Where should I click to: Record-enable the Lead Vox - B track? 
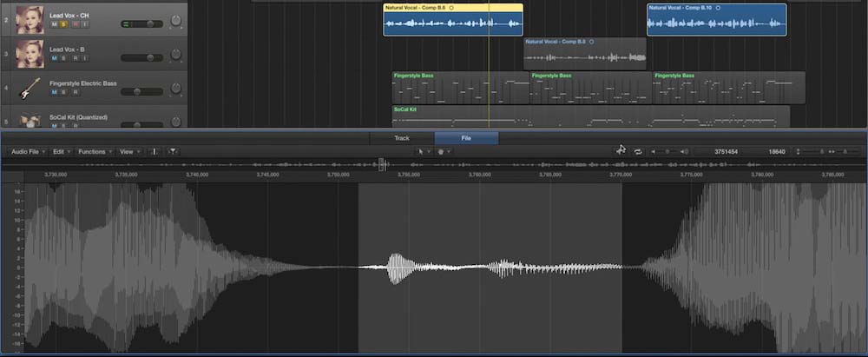(74, 58)
